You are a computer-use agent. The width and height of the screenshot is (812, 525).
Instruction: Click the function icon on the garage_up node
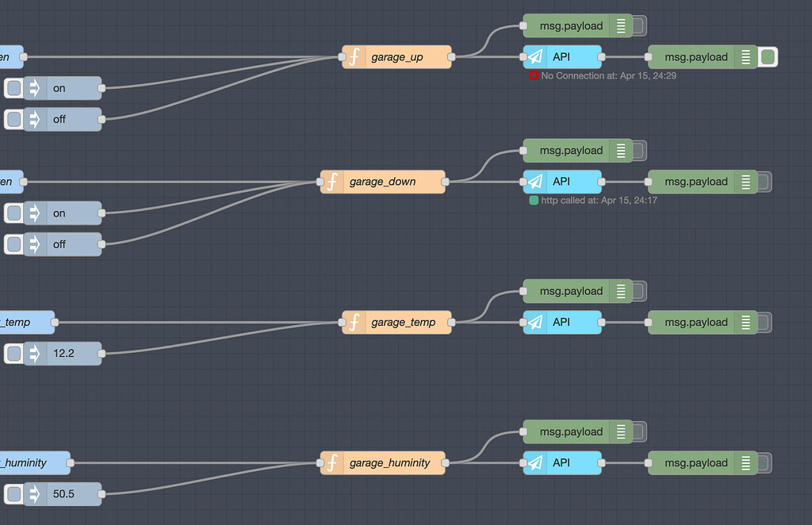[354, 57]
